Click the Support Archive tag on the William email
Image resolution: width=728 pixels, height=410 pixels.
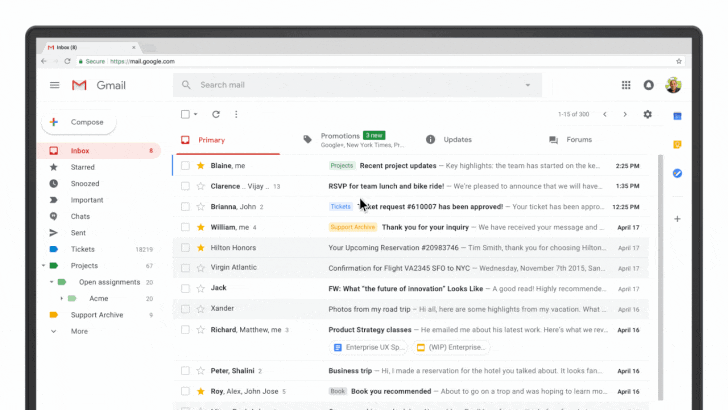(352, 227)
